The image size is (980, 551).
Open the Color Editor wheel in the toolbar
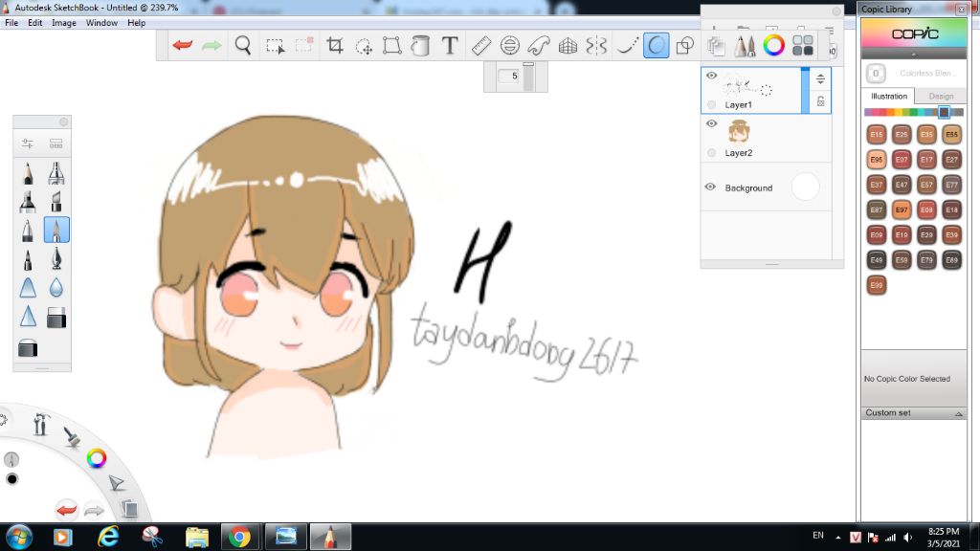[x=773, y=46]
